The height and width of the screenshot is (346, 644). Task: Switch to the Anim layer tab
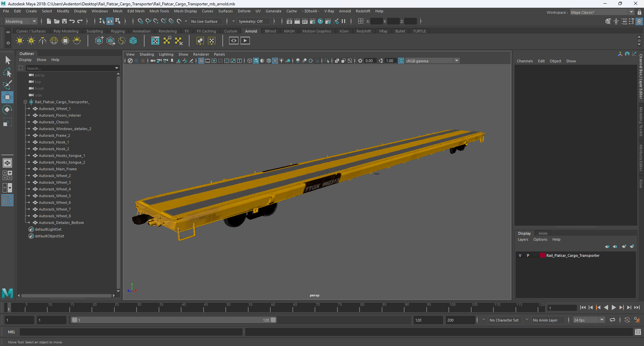click(543, 233)
